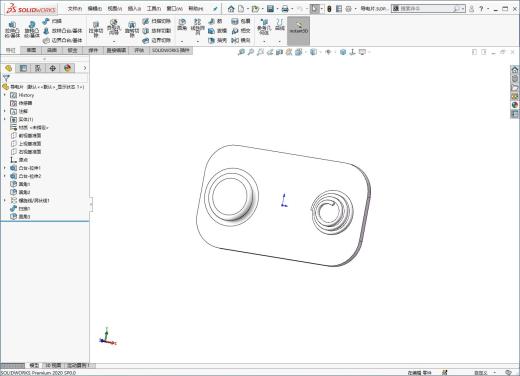The height and width of the screenshot is (376, 520).
Task: Select the Linear Pattern tool
Action: coord(197,27)
